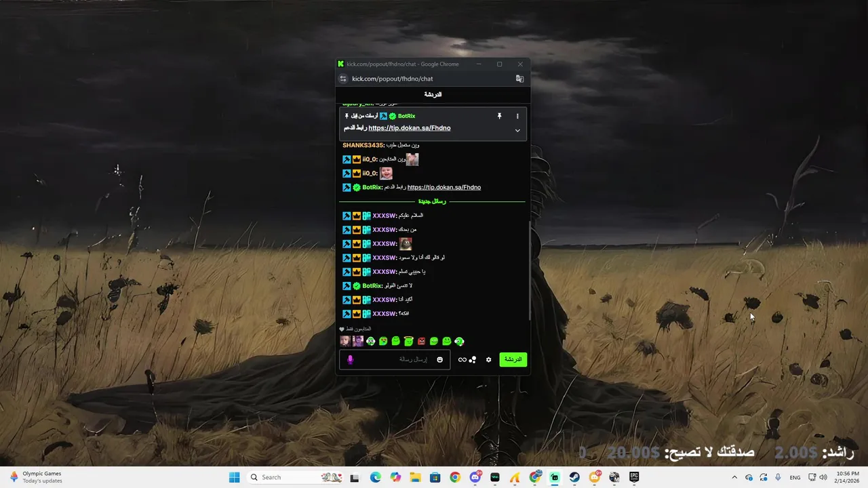
Task: Open the emoji picker smiley icon
Action: [439, 359]
